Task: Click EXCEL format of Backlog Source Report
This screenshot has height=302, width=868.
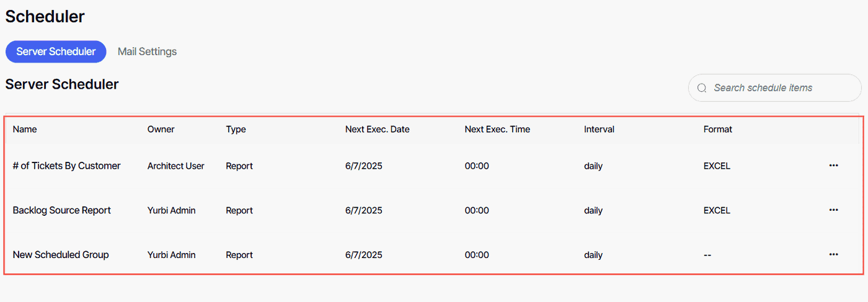Action: (x=717, y=210)
